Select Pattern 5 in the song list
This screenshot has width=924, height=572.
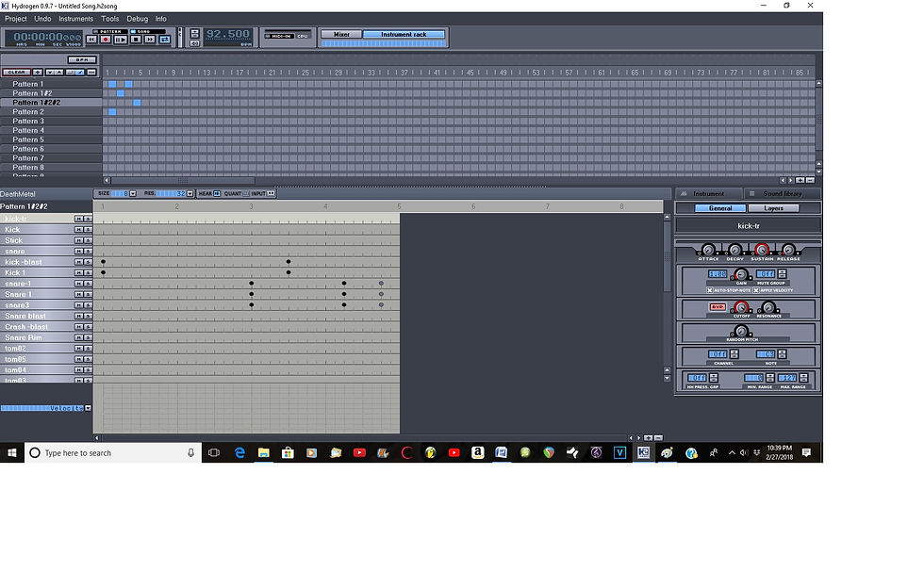51,139
